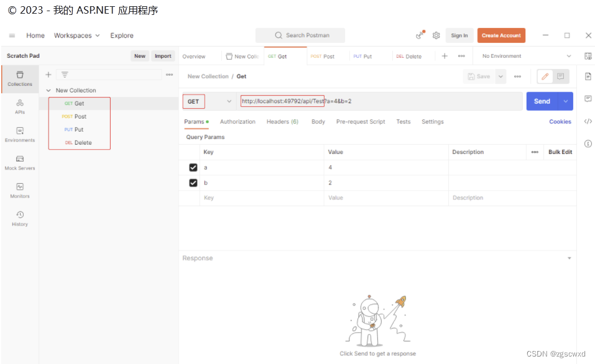The width and height of the screenshot is (595, 364).
Task: Uncheck the parameter b checkbox
Action: [x=193, y=183]
